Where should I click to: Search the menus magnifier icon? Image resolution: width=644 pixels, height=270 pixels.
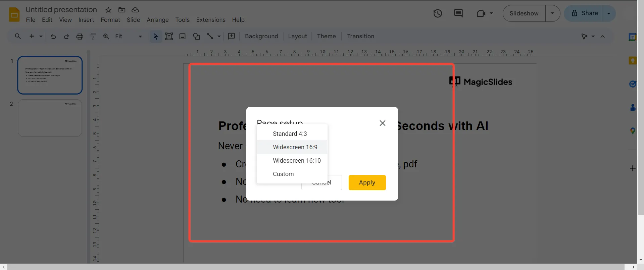18,36
